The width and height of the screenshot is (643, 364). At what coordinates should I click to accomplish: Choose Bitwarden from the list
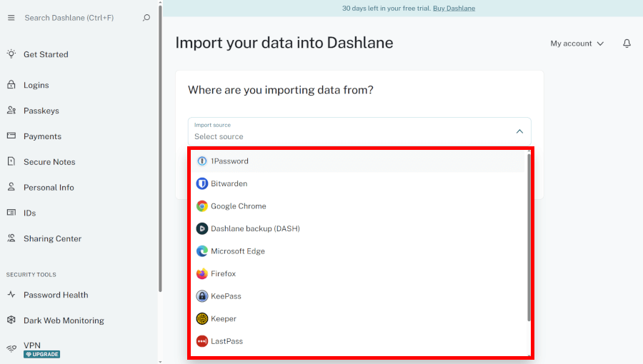point(359,183)
